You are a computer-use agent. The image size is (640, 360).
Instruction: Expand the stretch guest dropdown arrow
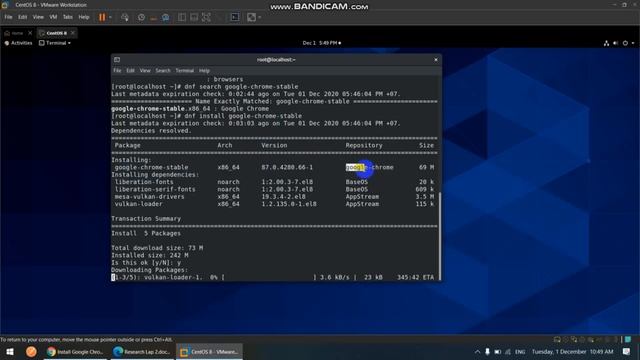click(260, 17)
